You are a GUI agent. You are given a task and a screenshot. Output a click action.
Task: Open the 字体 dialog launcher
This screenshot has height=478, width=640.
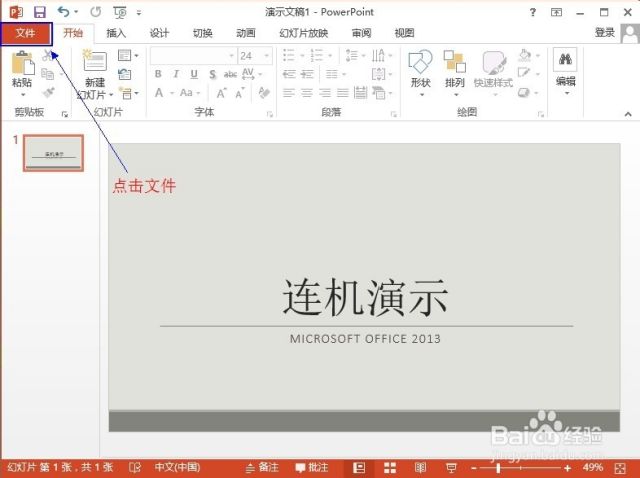click(269, 115)
